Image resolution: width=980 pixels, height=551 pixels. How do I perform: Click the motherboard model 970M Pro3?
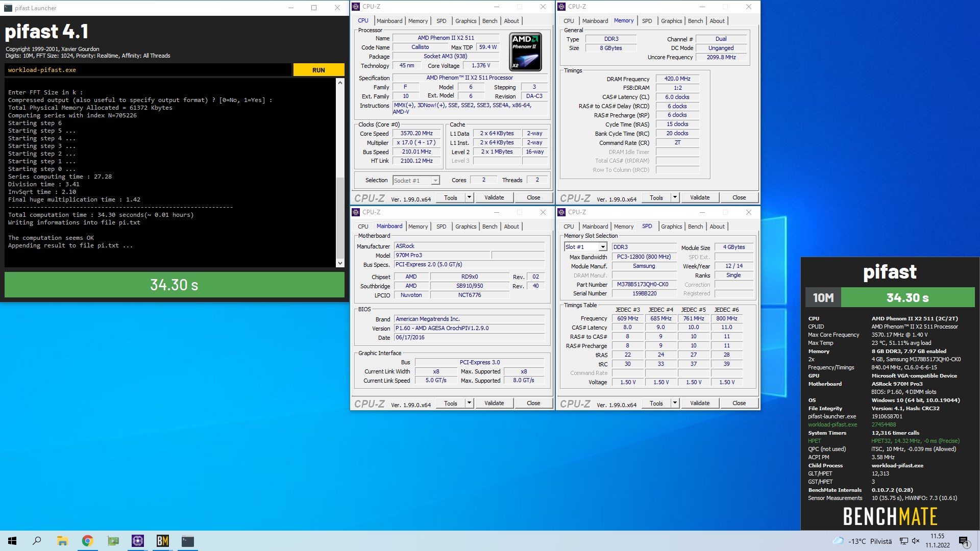[442, 256]
